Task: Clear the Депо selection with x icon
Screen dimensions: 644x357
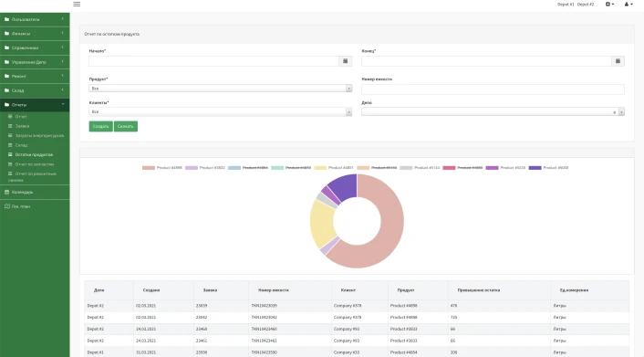Action: pos(615,112)
